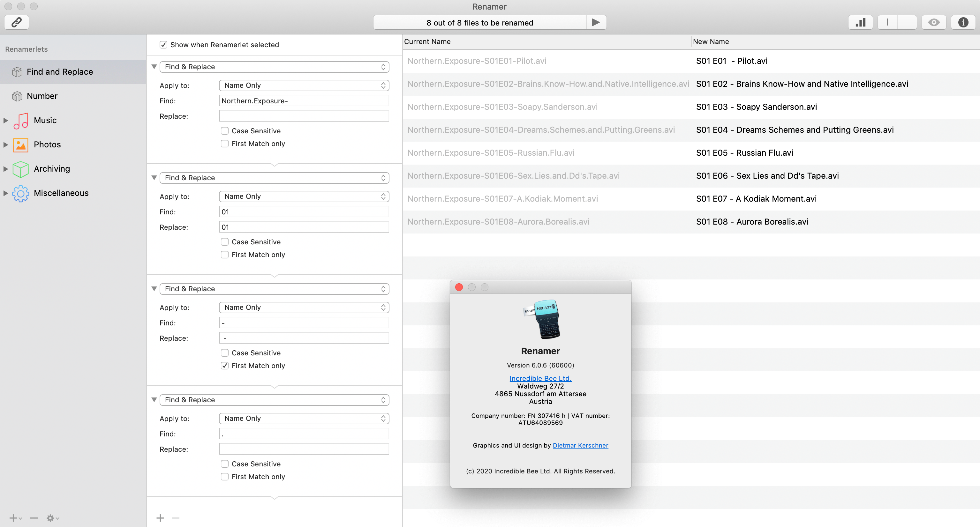The width and height of the screenshot is (980, 527).
Task: Click the chain link icon in toolbar
Action: [x=16, y=22]
